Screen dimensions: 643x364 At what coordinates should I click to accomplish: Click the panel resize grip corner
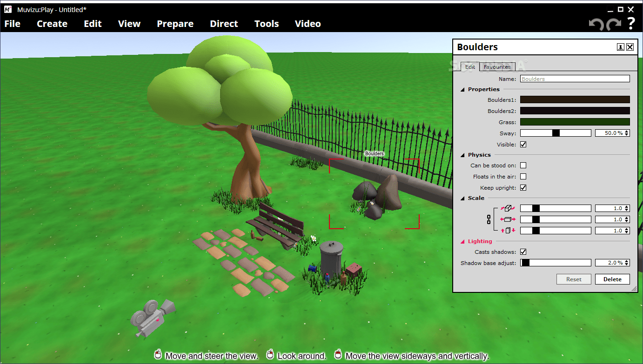634,289
